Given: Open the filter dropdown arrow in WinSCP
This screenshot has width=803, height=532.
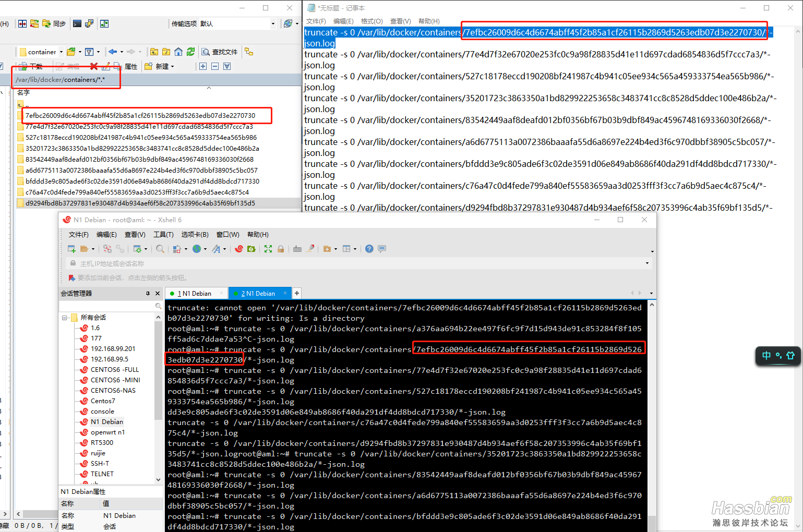Looking at the screenshot, I should point(98,52).
